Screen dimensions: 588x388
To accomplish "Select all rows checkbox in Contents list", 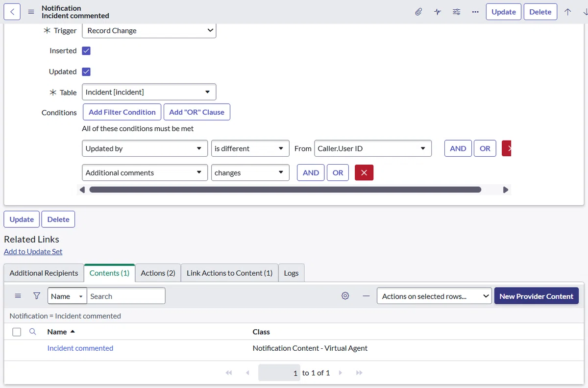I will point(17,332).
